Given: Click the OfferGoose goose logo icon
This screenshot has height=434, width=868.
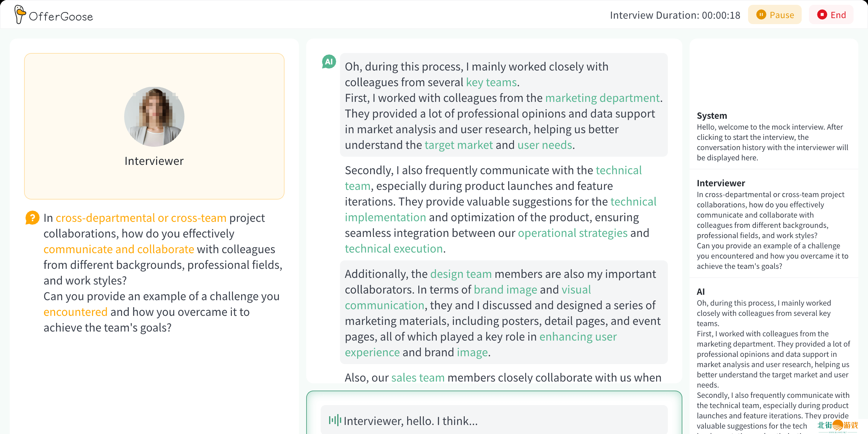Looking at the screenshot, I should tap(20, 14).
